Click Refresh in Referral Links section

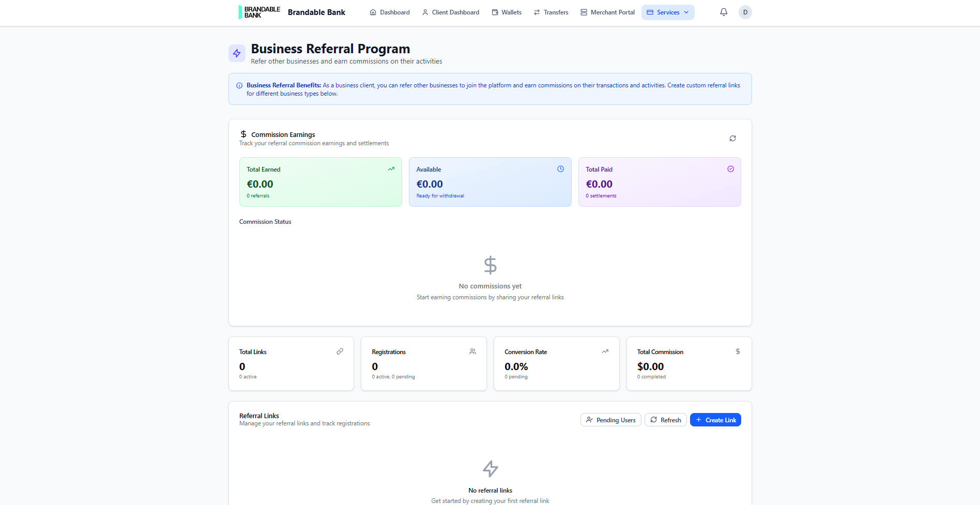[x=665, y=420]
